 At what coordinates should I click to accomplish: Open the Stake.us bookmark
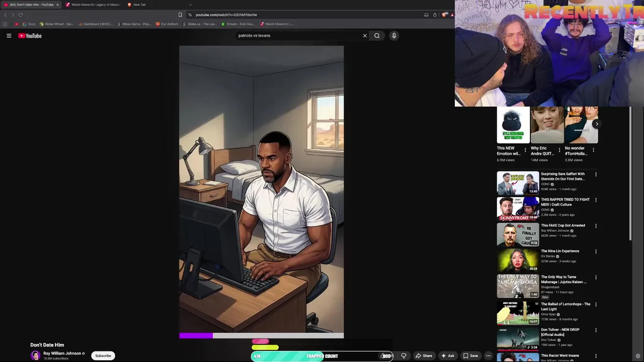coord(200,24)
